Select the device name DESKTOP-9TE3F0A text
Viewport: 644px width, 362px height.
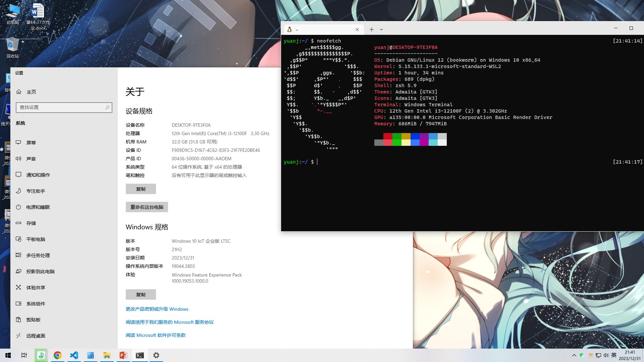click(191, 125)
